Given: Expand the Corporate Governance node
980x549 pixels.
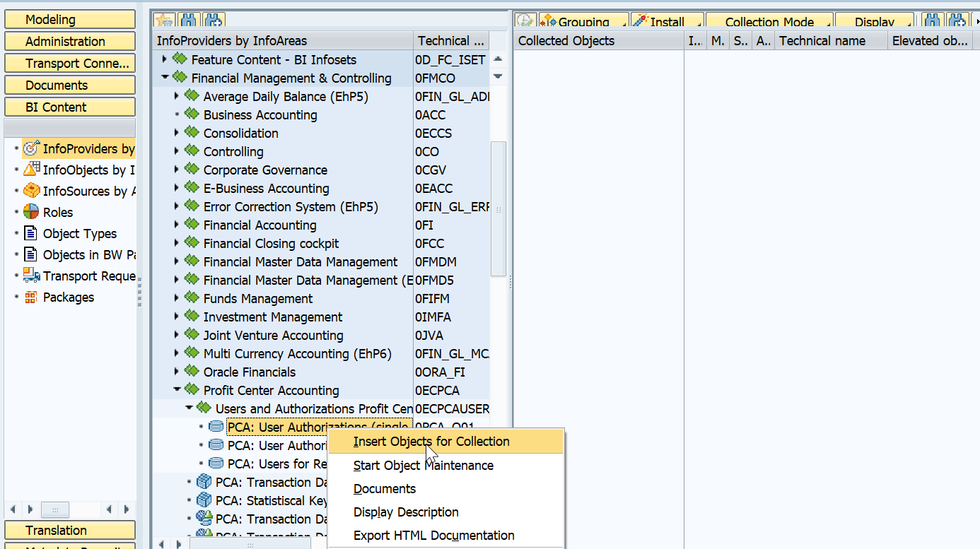Looking at the screenshot, I should 177,170.
